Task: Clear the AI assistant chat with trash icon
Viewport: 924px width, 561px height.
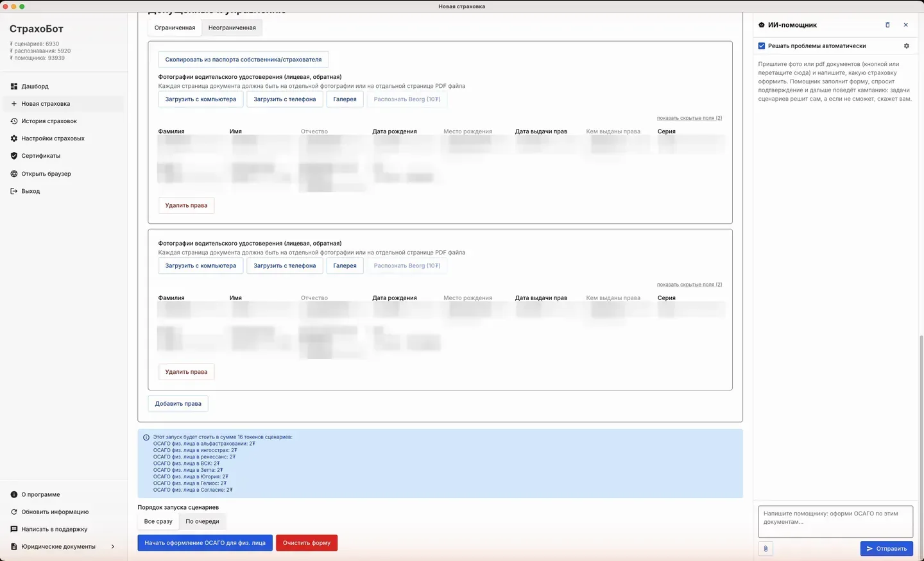Action: tap(887, 25)
